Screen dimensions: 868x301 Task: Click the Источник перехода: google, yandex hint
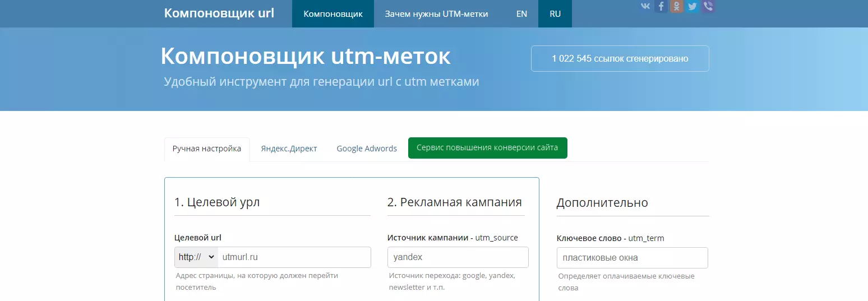pyautogui.click(x=452, y=281)
